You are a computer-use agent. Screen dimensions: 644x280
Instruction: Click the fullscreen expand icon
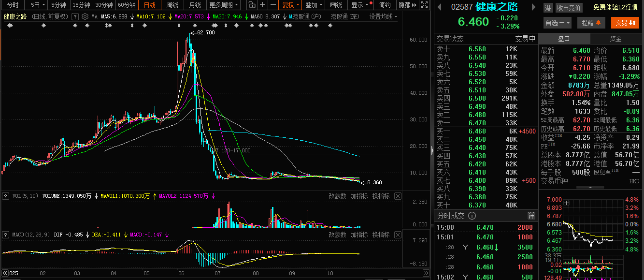[424, 5]
